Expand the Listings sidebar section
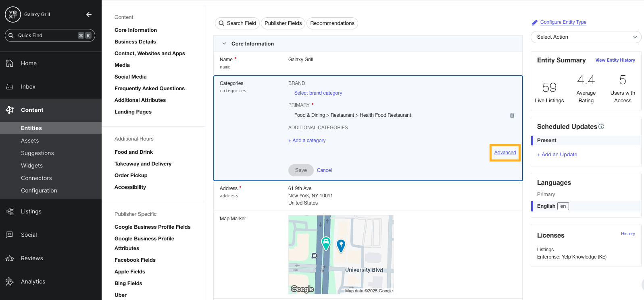Viewport: 644px width, 300px height. tap(31, 211)
